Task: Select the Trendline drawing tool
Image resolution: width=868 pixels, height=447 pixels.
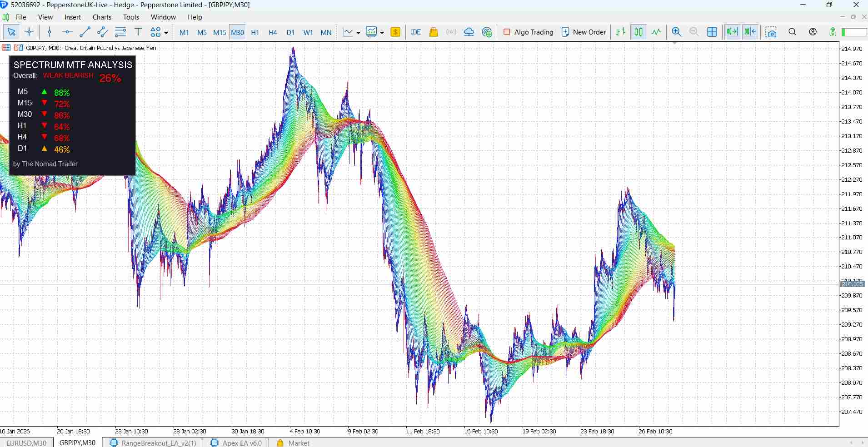Action: point(85,32)
